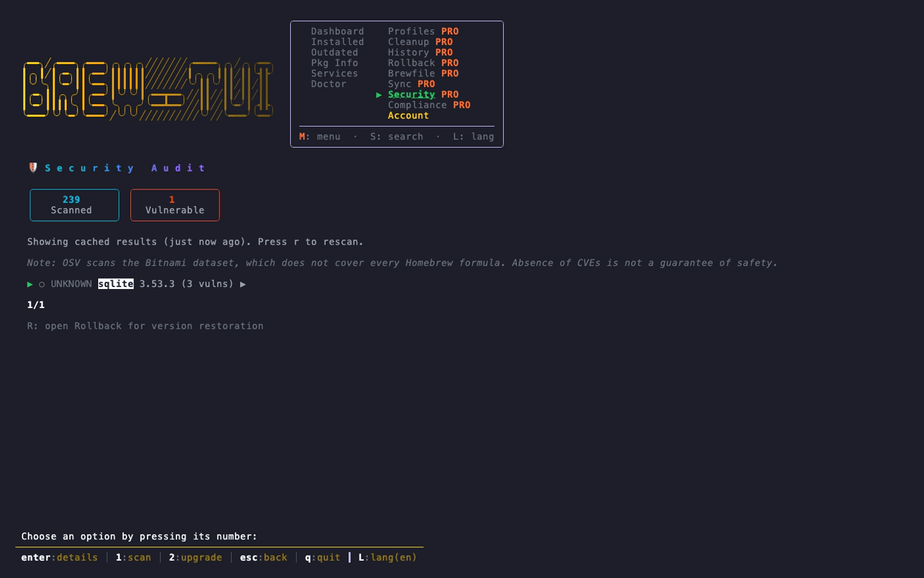This screenshot has width=924, height=578.
Task: Open the Doctor menu item
Action: point(329,84)
